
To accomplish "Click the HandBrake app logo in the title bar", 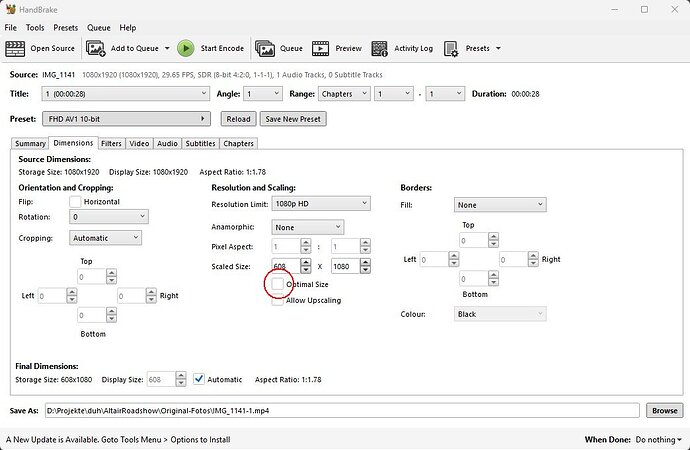I will pos(11,9).
